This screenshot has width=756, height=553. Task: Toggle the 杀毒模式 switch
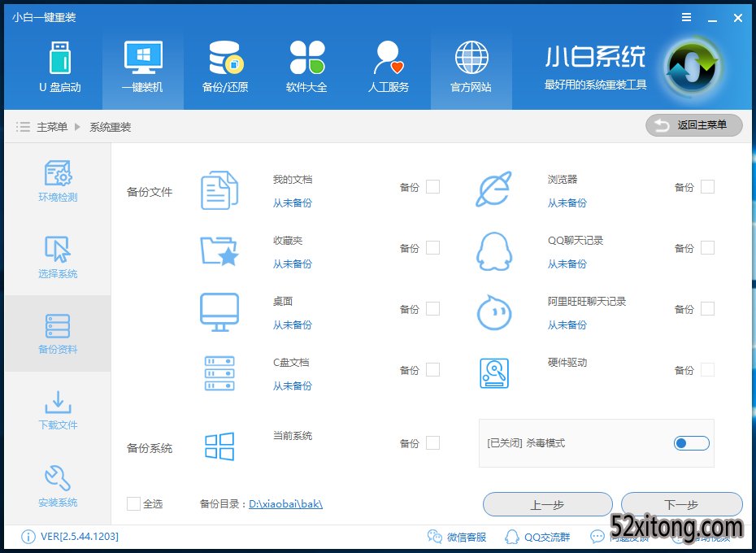point(692,443)
